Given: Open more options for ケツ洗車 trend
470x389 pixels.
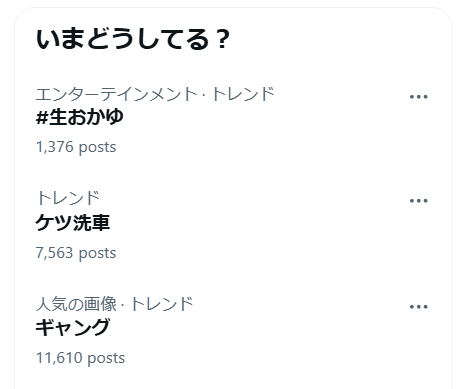Looking at the screenshot, I should (x=418, y=201).
